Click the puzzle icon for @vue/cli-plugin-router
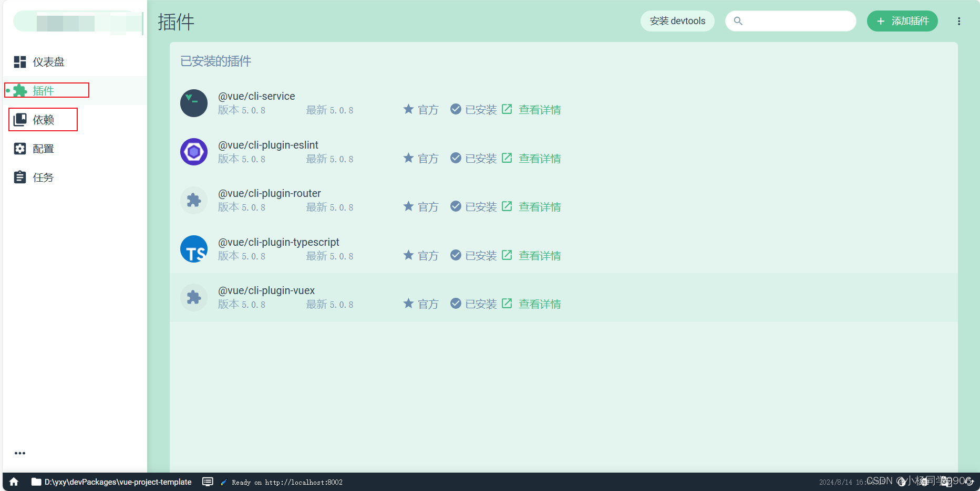Viewport: 980px width, 491px height. coord(194,200)
